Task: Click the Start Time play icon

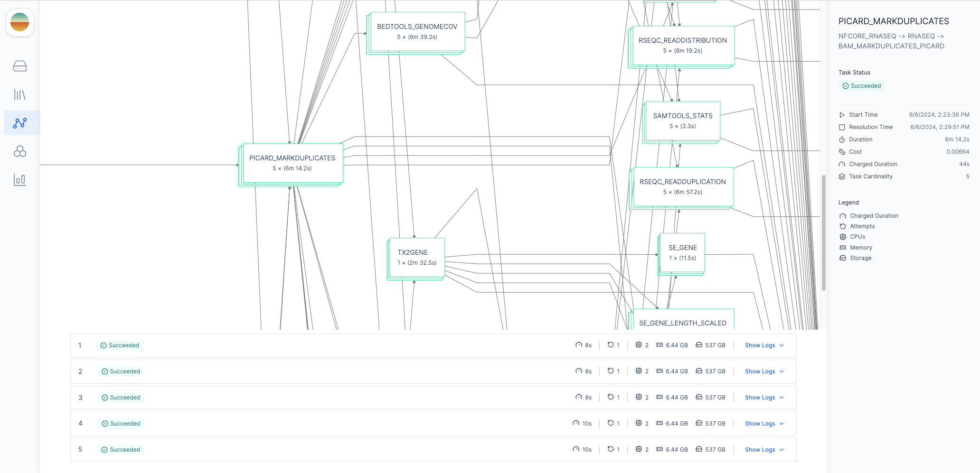Action: click(x=842, y=115)
